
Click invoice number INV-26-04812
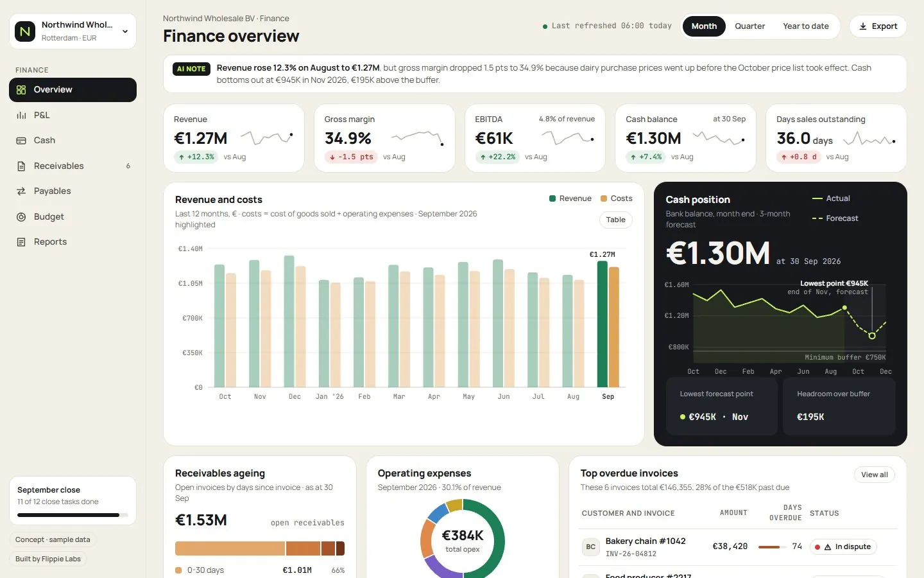pyautogui.click(x=631, y=554)
